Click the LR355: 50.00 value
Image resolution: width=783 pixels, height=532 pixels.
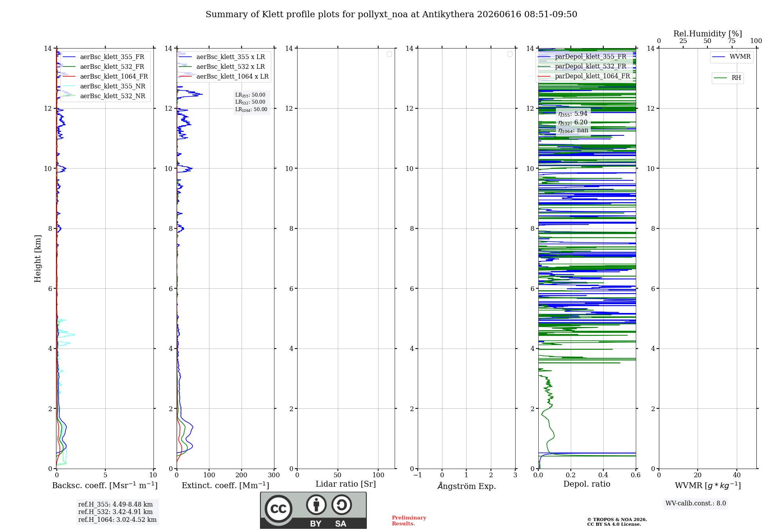point(250,95)
